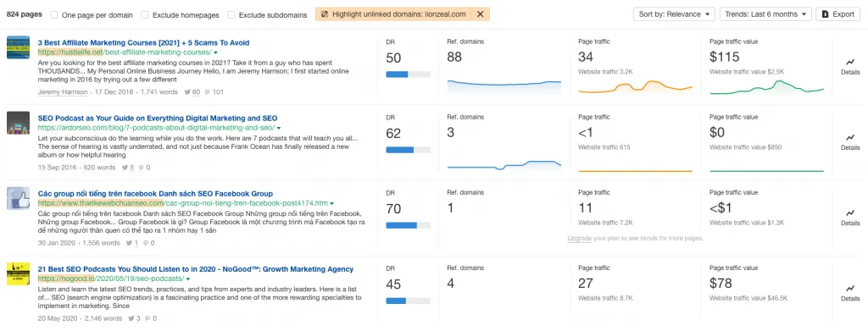This screenshot has height=331, width=868.
Task: Expand URL dropdown arrow for nogood.io result
Action: tap(187, 279)
